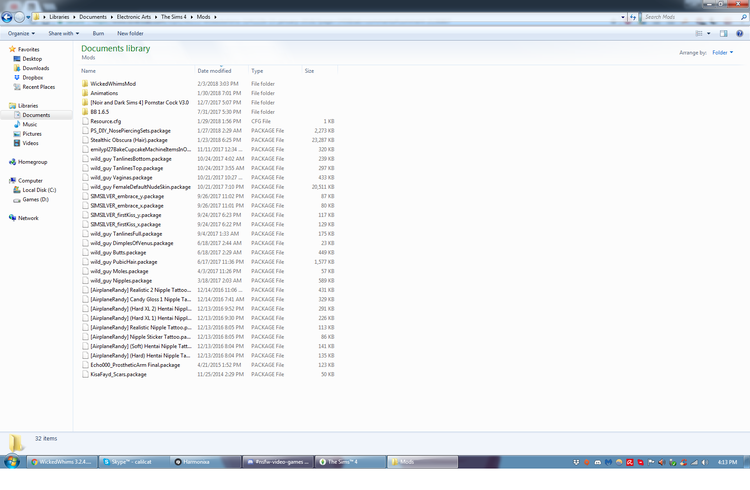This screenshot has height=490, width=750.
Task: Select Electronic Arts in the address breadcrumb
Action: click(133, 17)
